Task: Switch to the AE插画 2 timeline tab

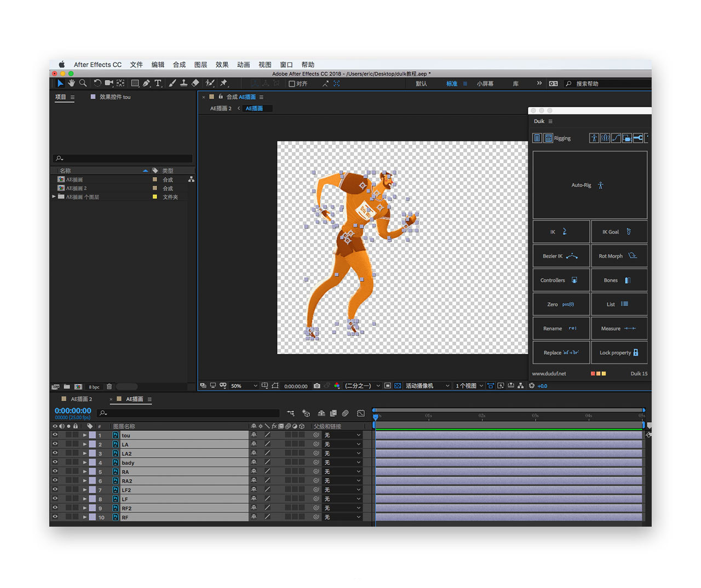Action: coord(81,399)
